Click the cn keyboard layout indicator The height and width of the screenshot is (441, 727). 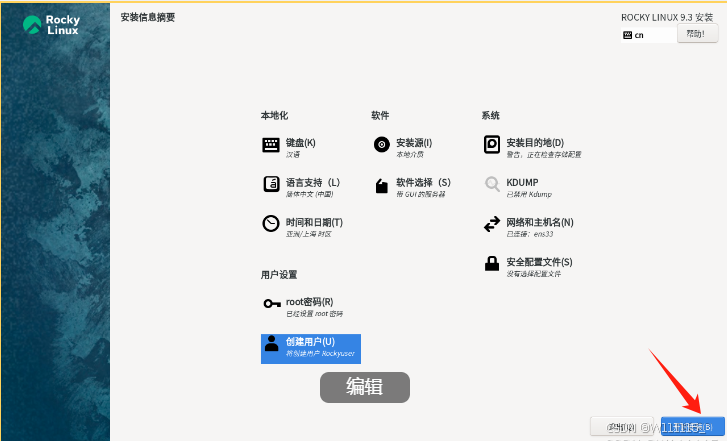648,35
